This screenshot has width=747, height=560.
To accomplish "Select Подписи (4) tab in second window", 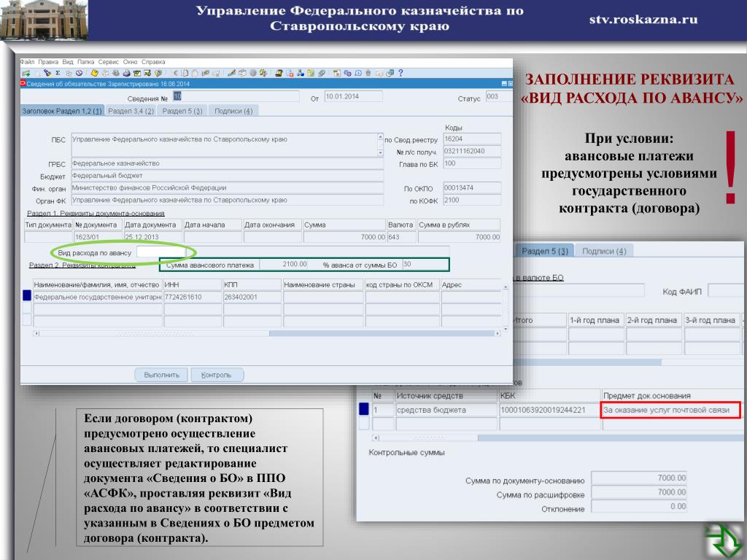I will pyautogui.click(x=604, y=251).
